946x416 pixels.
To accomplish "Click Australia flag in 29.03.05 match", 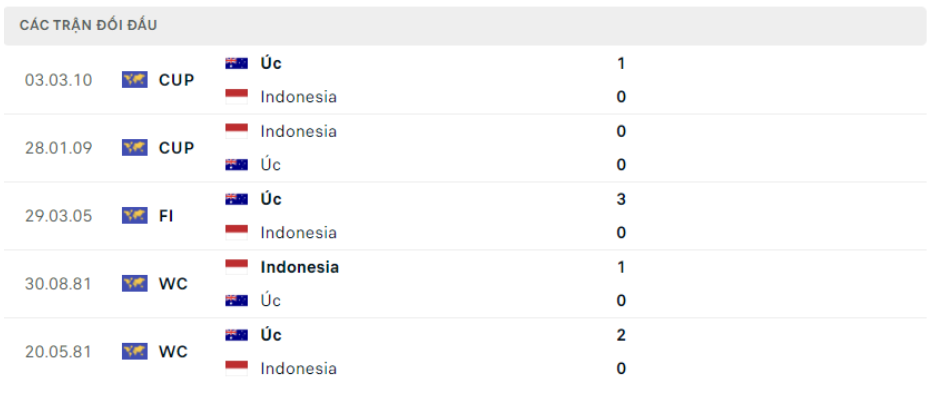I will coord(236,199).
